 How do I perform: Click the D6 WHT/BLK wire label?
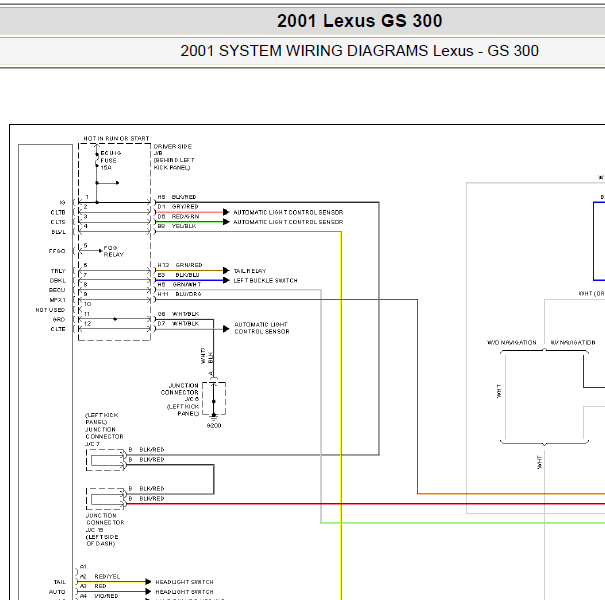[178, 314]
